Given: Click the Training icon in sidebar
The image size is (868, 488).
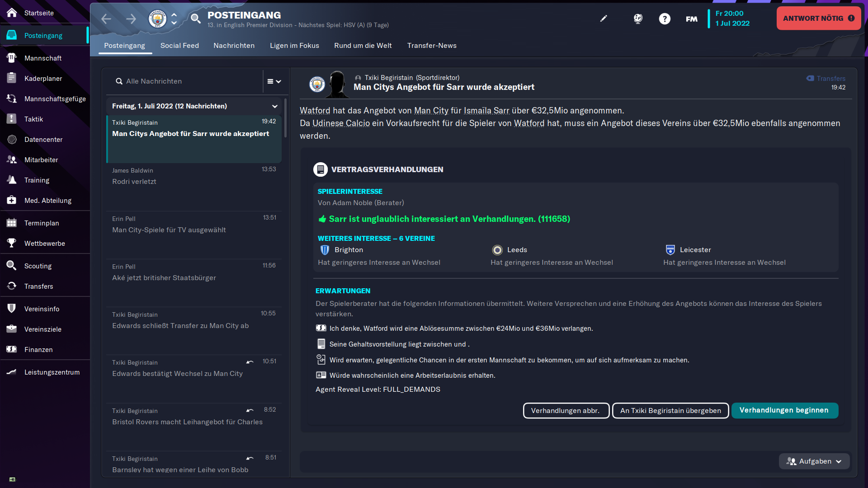Looking at the screenshot, I should [x=11, y=180].
